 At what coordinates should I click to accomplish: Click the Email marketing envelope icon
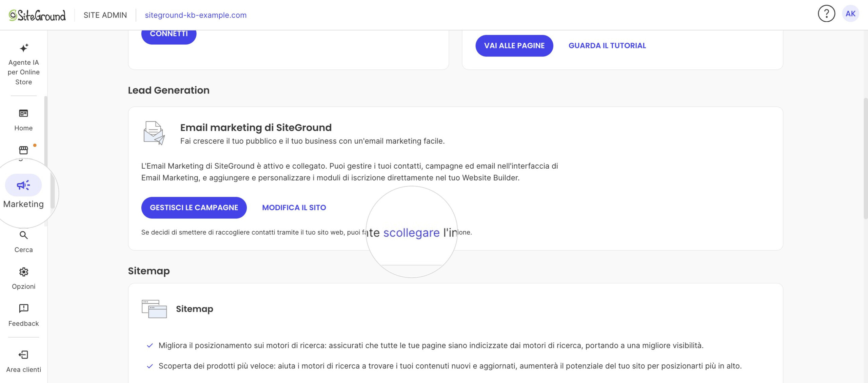154,133
